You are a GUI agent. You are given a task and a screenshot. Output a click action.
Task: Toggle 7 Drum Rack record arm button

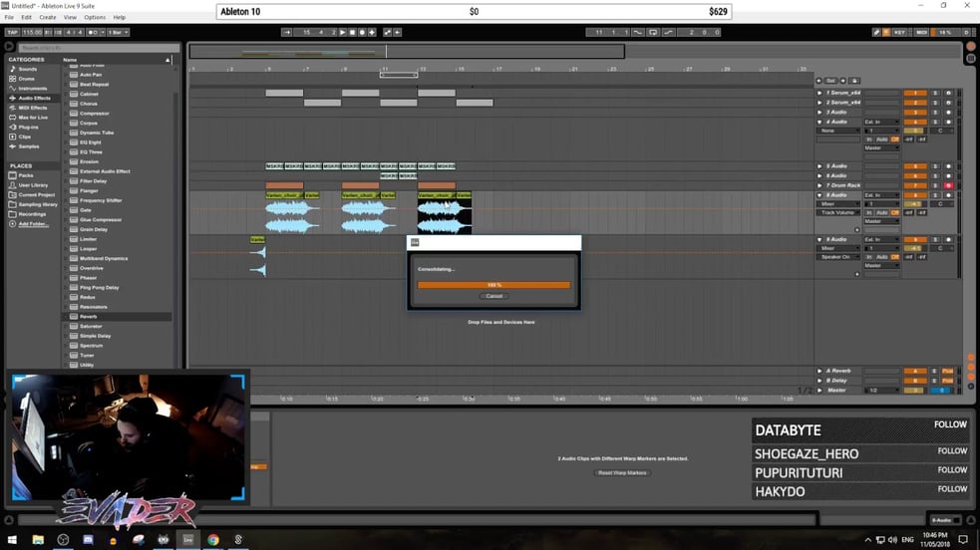pos(948,185)
